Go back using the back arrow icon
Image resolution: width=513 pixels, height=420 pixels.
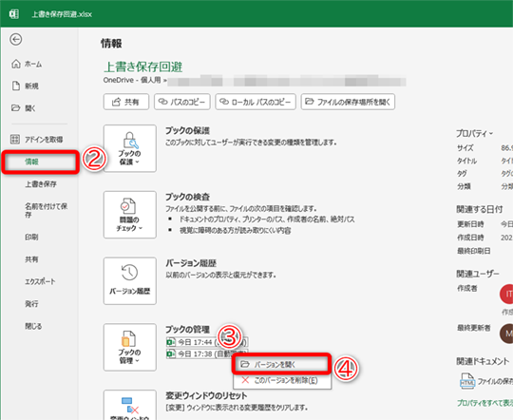(16, 39)
